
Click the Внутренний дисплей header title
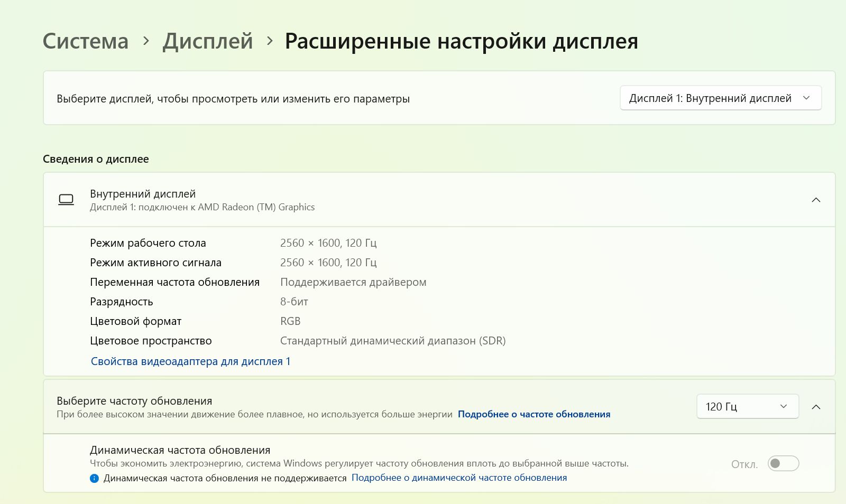tap(143, 194)
